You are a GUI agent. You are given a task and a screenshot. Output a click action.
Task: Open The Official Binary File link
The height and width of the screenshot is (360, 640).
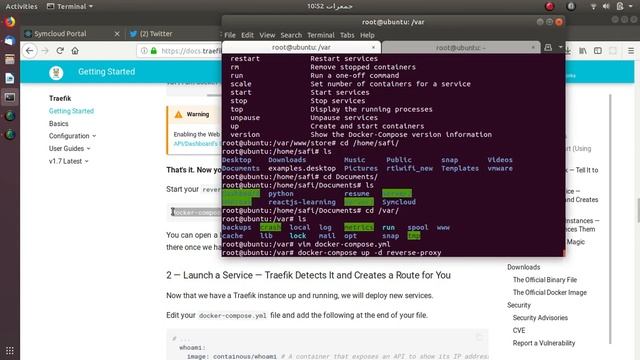point(545,280)
